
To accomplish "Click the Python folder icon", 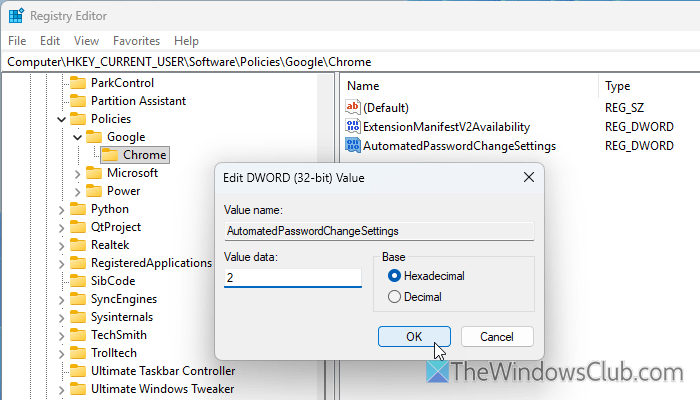I will click(78, 209).
